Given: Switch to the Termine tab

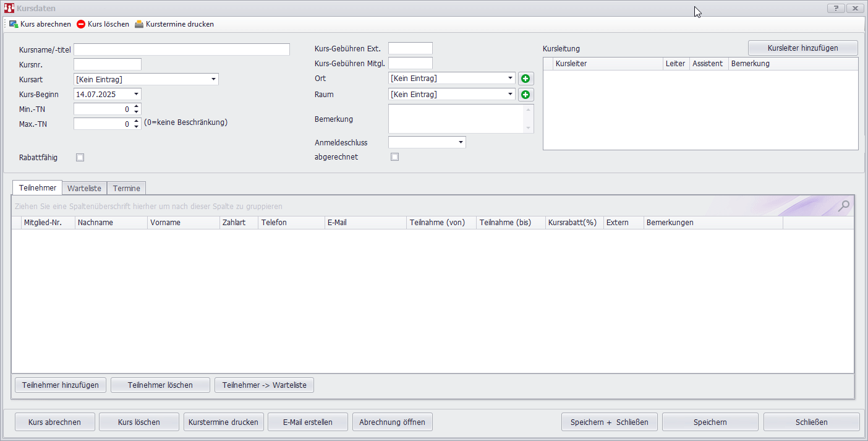Looking at the screenshot, I should [x=126, y=188].
